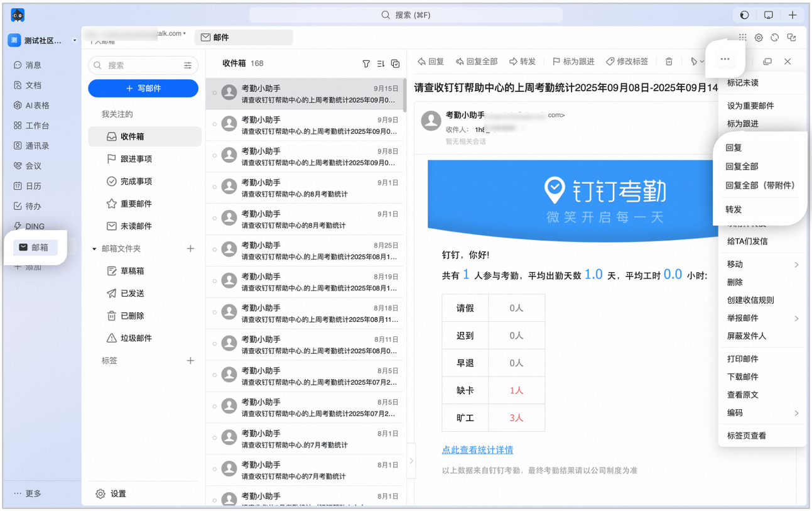Click the mail folder 搜索 field
This screenshot has width=812, height=511.
pyautogui.click(x=143, y=65)
